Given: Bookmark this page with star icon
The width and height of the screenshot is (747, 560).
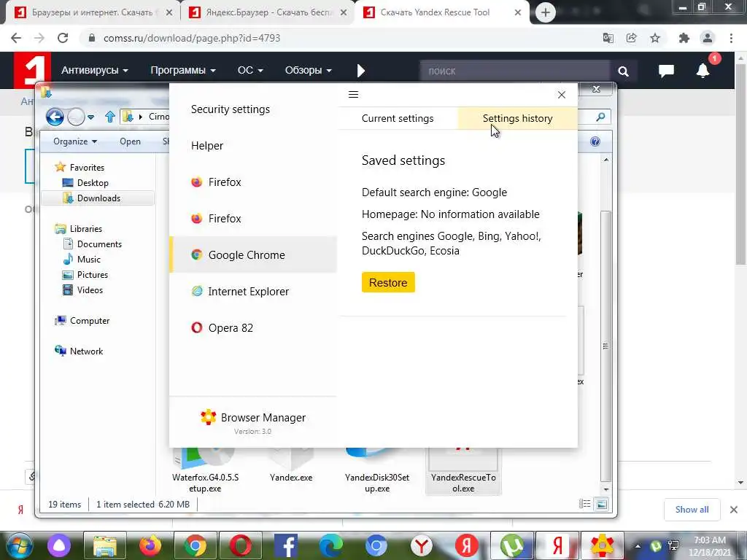Looking at the screenshot, I should (655, 38).
